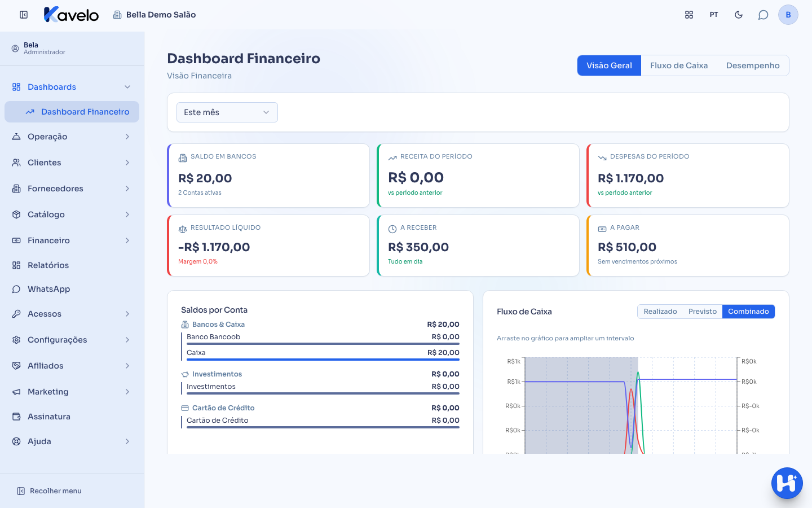The width and height of the screenshot is (812, 508).
Task: Open the chat messages icon
Action: [764, 15]
